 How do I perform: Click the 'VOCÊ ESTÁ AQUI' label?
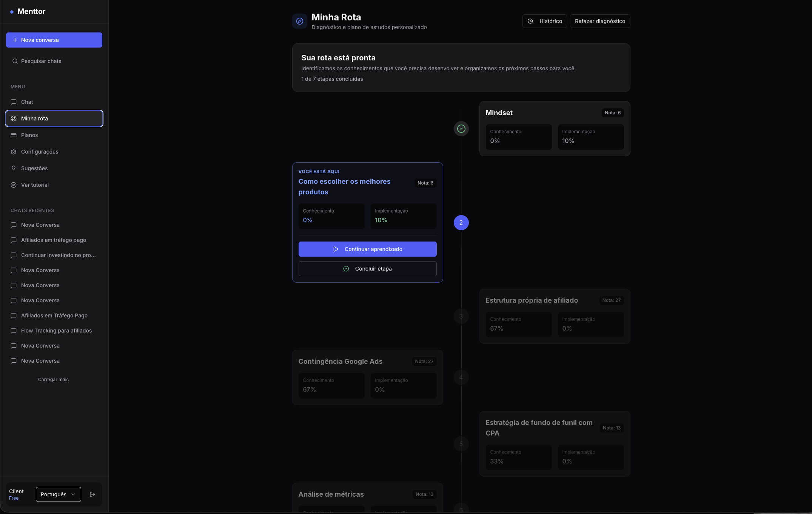click(319, 172)
